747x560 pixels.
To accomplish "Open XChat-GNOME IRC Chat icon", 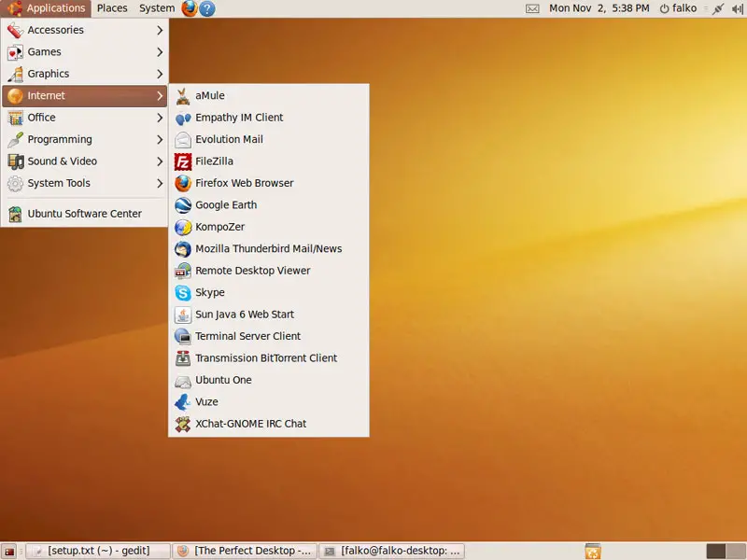I will [183, 425].
